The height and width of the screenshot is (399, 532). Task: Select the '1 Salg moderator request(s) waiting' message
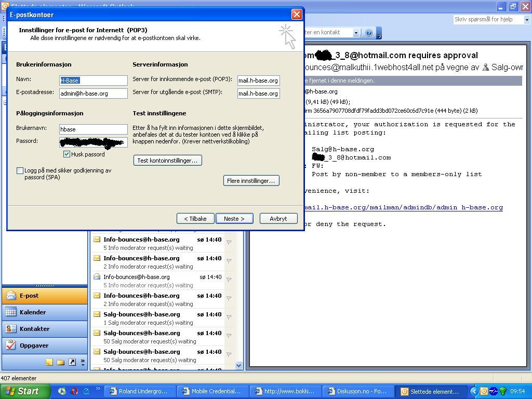click(157, 318)
